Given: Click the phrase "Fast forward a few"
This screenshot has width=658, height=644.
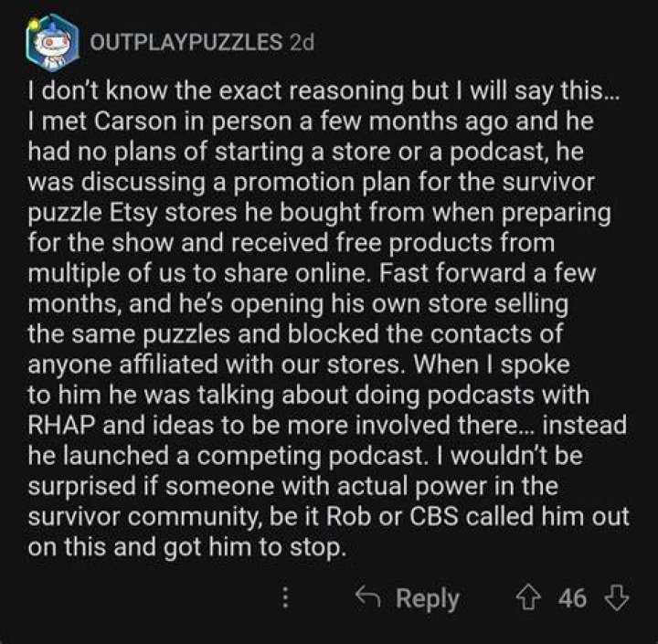Looking at the screenshot, I should coord(487,273).
